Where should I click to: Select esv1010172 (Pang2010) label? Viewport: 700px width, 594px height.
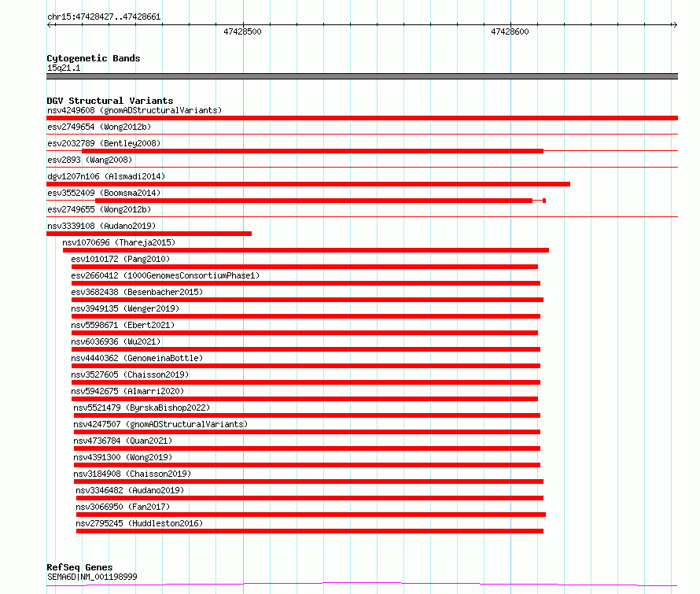tap(120, 259)
